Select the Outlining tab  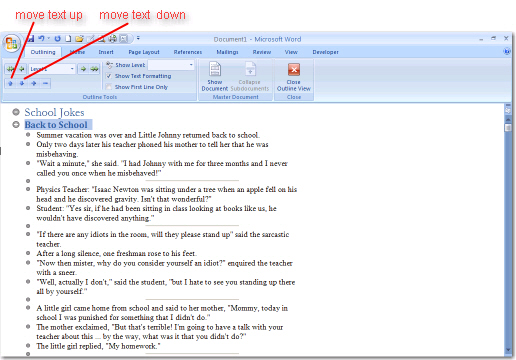click(43, 52)
